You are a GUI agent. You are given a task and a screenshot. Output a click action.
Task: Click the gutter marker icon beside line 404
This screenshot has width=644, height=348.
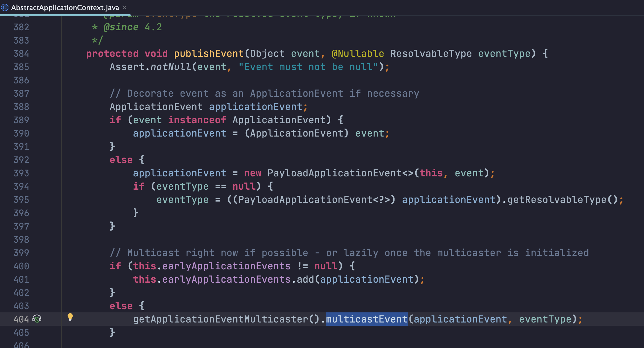tap(37, 319)
